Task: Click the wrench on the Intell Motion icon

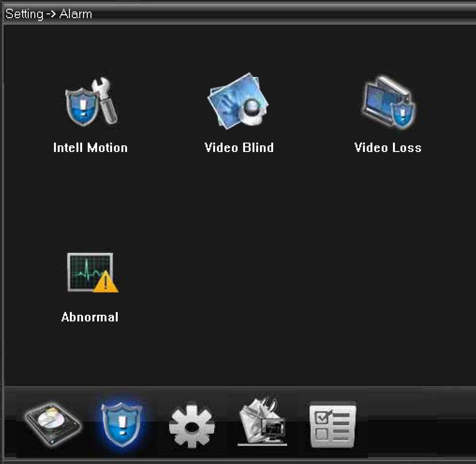Action: pyautogui.click(x=106, y=100)
